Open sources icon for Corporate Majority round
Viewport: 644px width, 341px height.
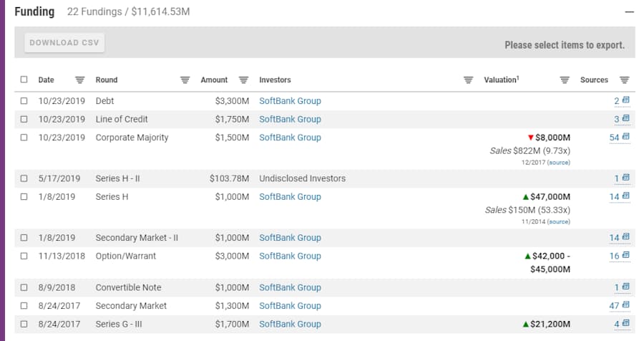tap(625, 137)
